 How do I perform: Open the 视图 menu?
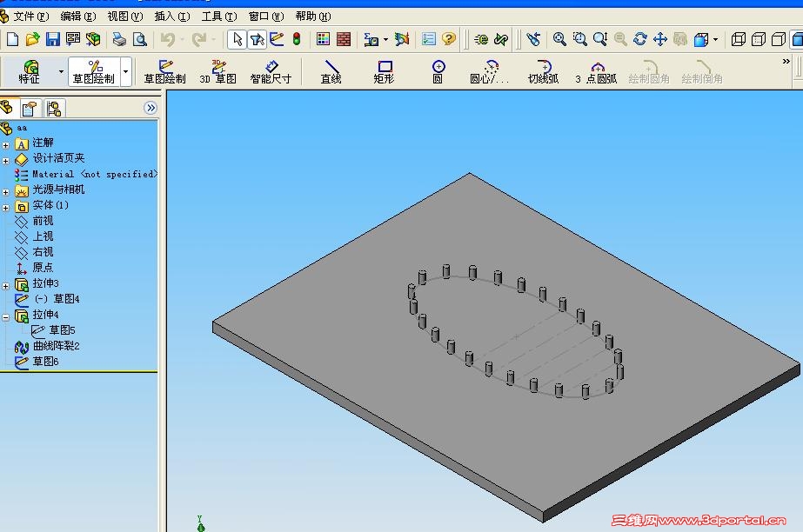[125, 17]
